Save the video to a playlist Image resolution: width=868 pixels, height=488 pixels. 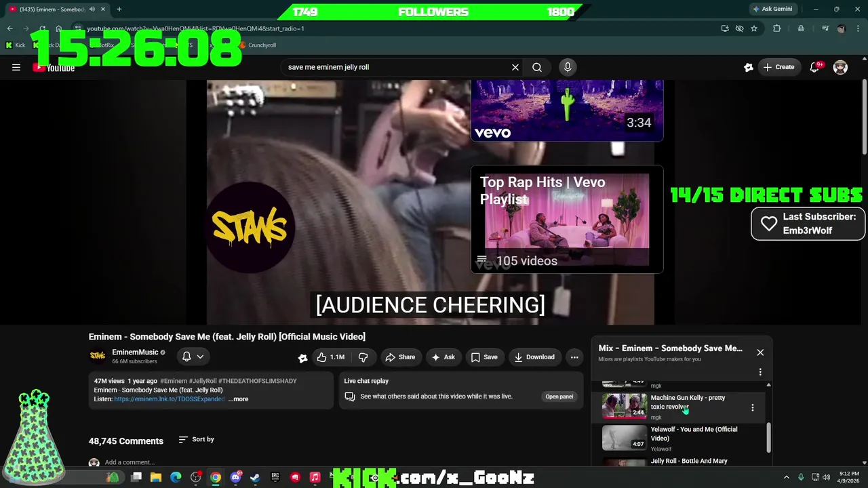click(x=484, y=357)
